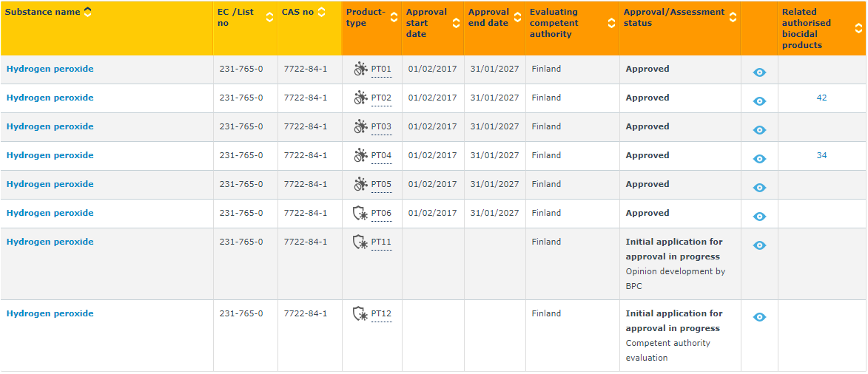Click the eye icon in the PT04 row
868x374 pixels.
(x=759, y=159)
